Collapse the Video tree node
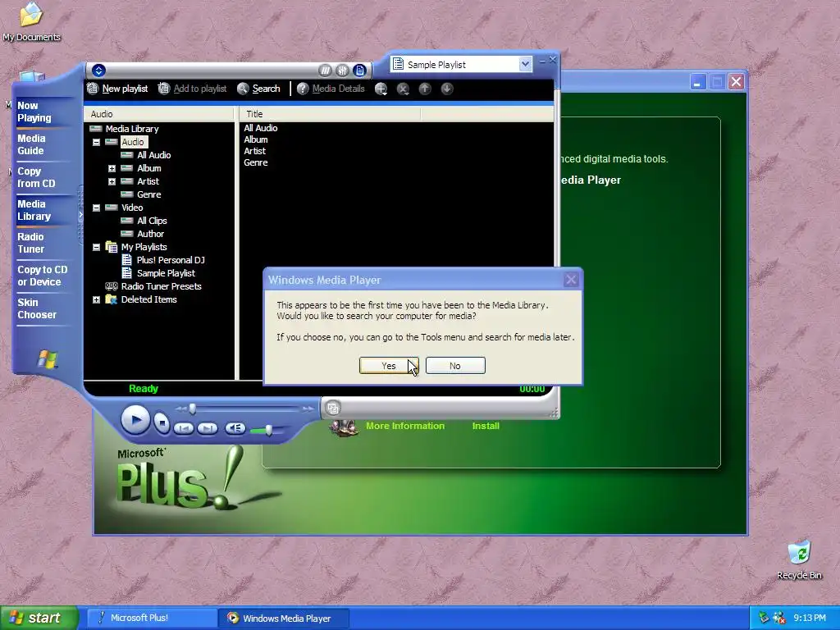The height and width of the screenshot is (630, 840). [x=97, y=208]
